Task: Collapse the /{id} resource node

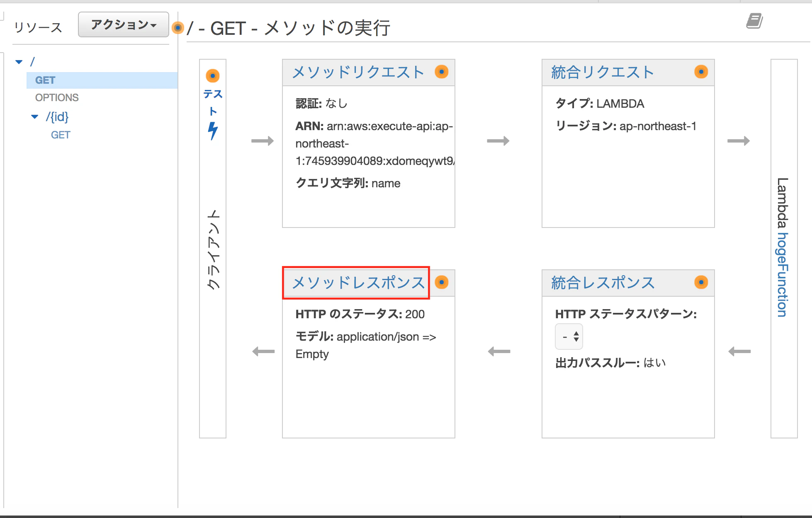Action: [x=35, y=117]
